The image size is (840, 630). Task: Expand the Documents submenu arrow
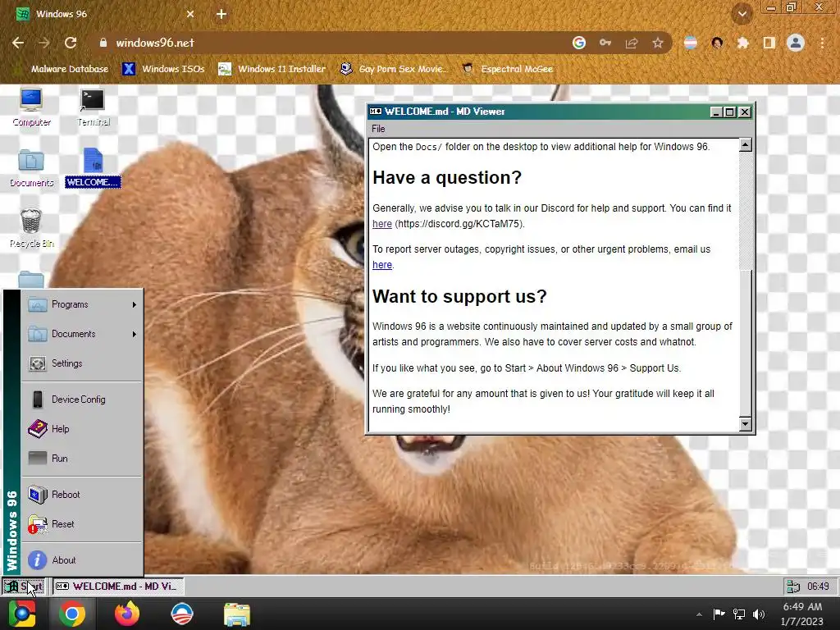point(134,334)
